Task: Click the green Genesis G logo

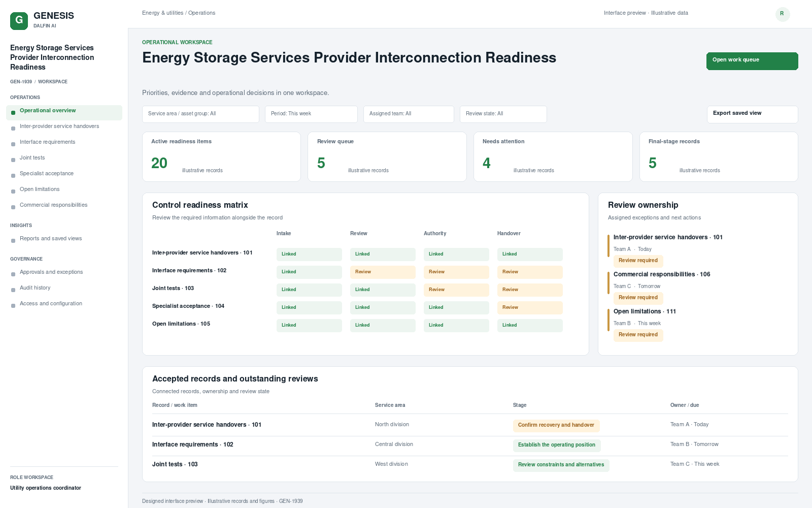Action: (x=19, y=21)
